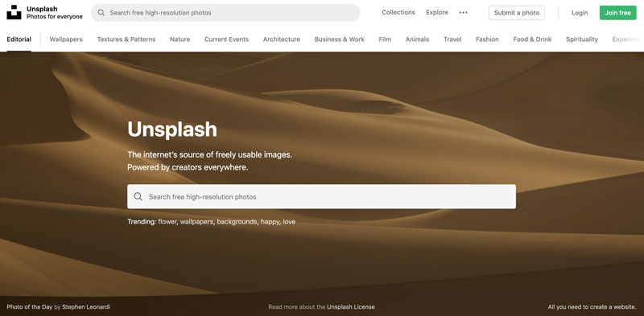
Task: Select the Architecture category tab
Action: pos(281,39)
